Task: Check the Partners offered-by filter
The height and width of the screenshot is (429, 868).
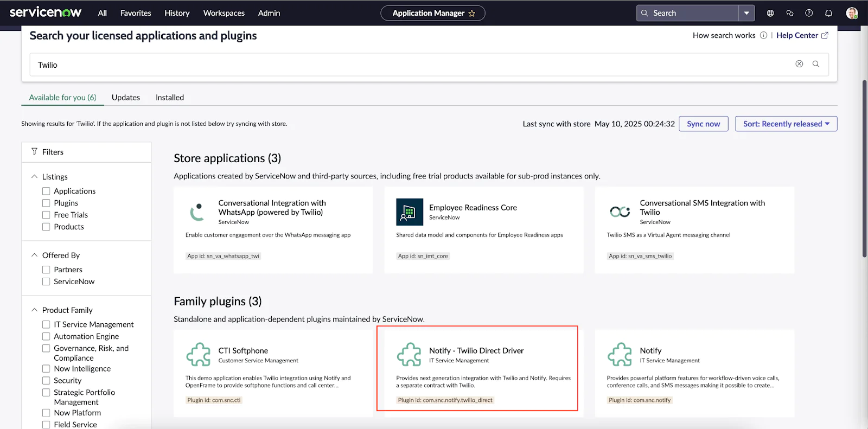Action: (x=46, y=270)
